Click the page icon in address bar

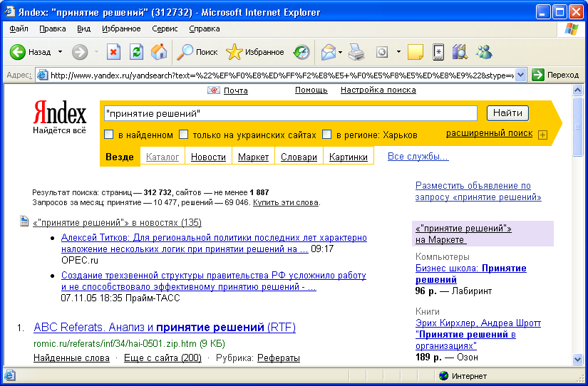click(42, 75)
